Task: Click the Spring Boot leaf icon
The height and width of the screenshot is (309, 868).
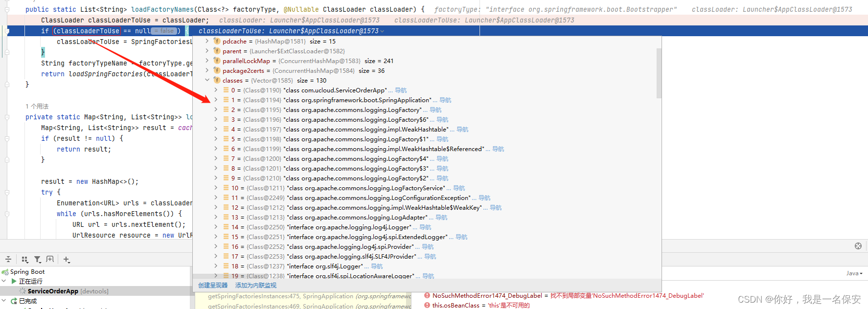Action: click(5, 272)
